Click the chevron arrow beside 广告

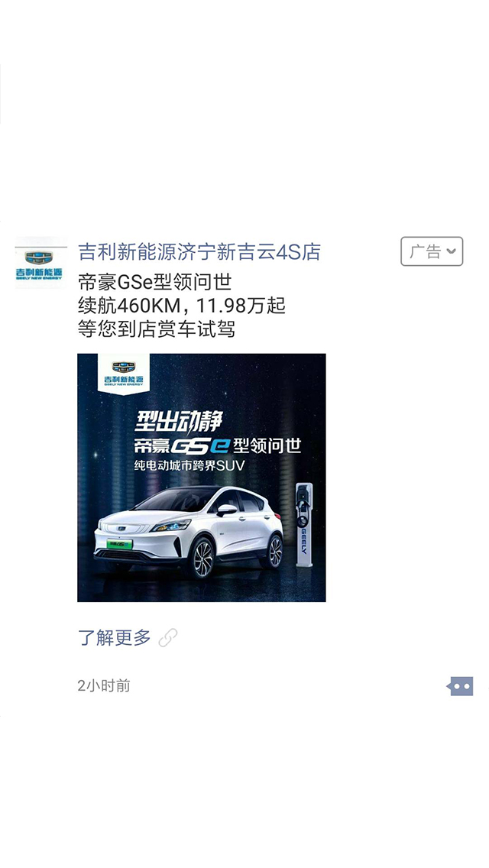click(451, 251)
